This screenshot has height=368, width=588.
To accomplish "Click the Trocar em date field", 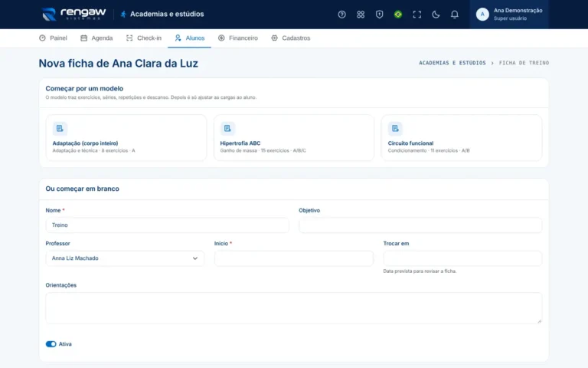I will pos(462,258).
